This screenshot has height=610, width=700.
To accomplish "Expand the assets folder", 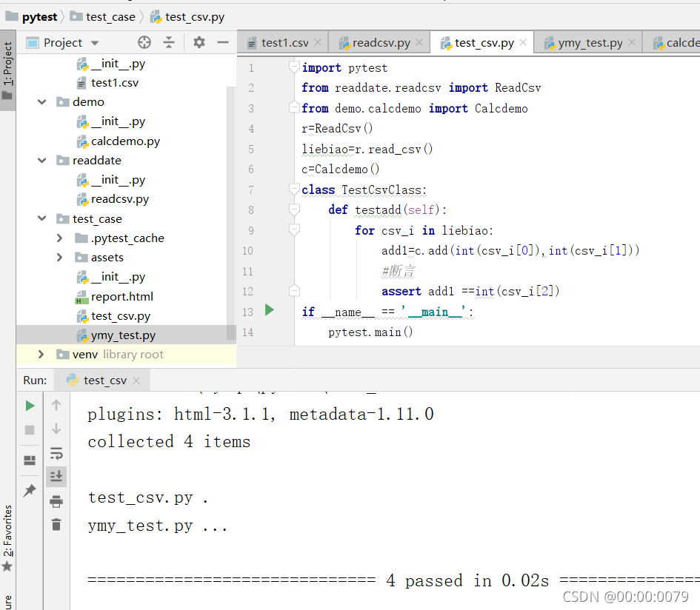I will coord(59,257).
